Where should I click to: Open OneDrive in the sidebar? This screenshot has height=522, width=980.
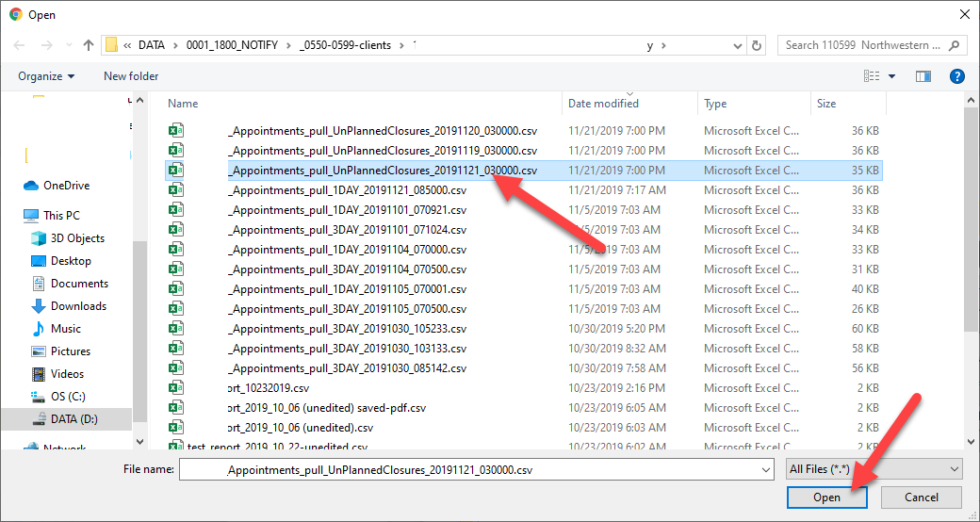pos(66,186)
